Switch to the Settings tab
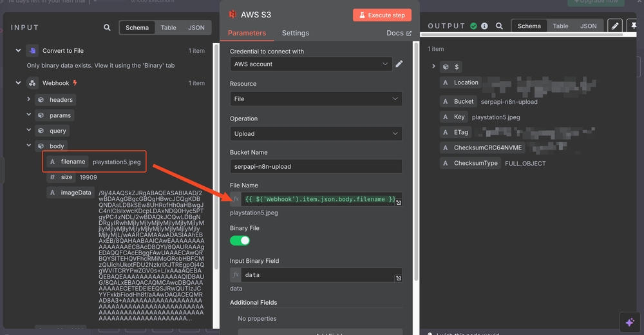This screenshot has width=644, height=335. point(295,33)
